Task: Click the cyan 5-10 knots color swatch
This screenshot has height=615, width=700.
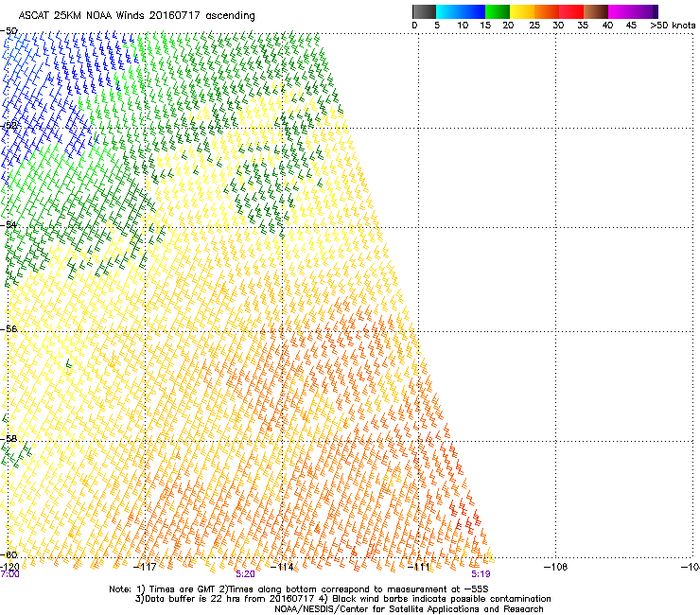Action: point(447,11)
